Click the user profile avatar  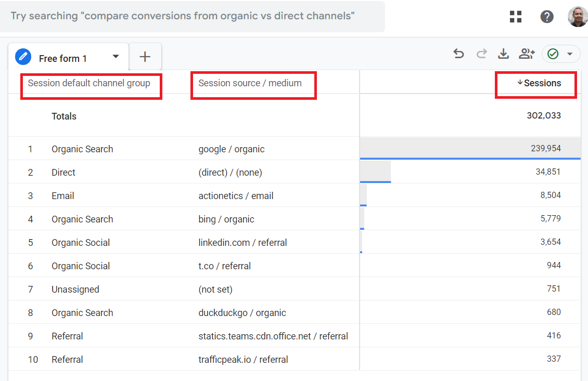578,17
